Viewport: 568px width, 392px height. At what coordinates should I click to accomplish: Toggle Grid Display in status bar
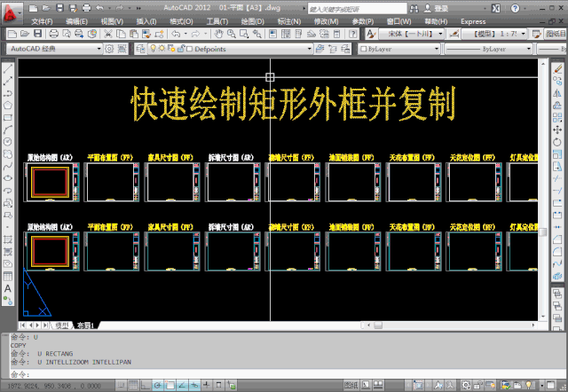pos(133,385)
